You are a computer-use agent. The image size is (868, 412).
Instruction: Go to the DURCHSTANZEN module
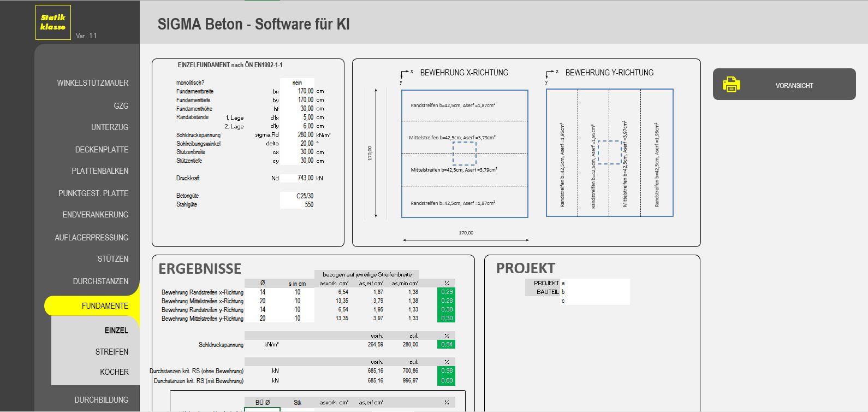[x=100, y=281]
